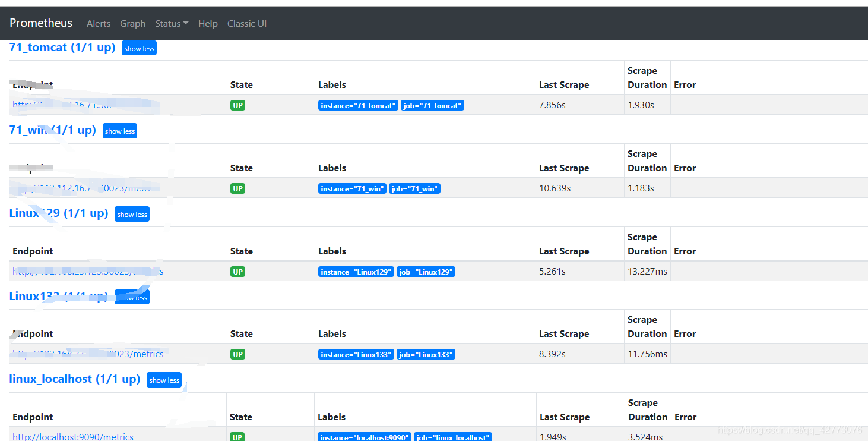Select the job="71_tomcat" label badge

(432, 105)
